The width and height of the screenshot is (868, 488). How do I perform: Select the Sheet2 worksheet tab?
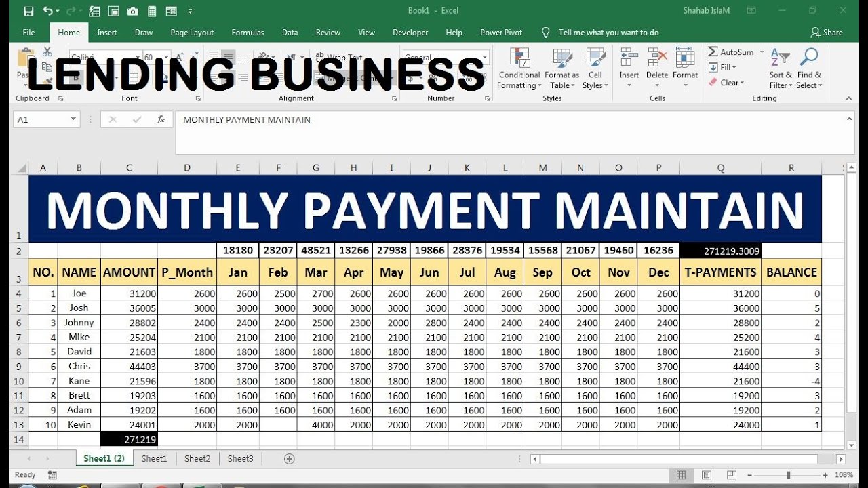197,459
